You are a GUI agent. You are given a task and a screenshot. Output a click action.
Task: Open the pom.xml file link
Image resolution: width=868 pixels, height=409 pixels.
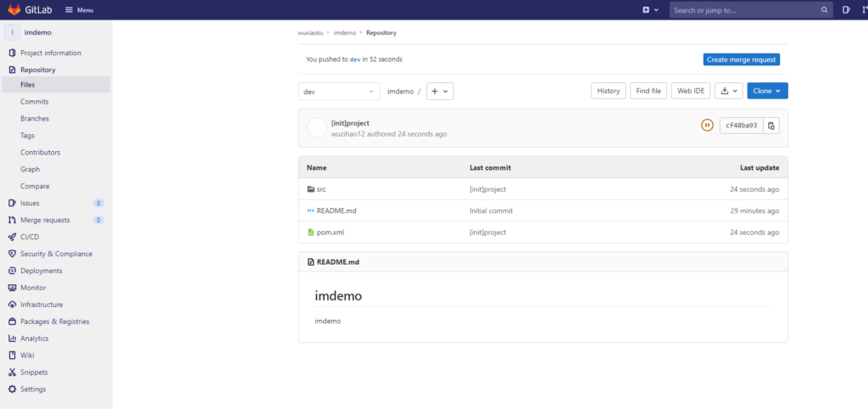[330, 232]
